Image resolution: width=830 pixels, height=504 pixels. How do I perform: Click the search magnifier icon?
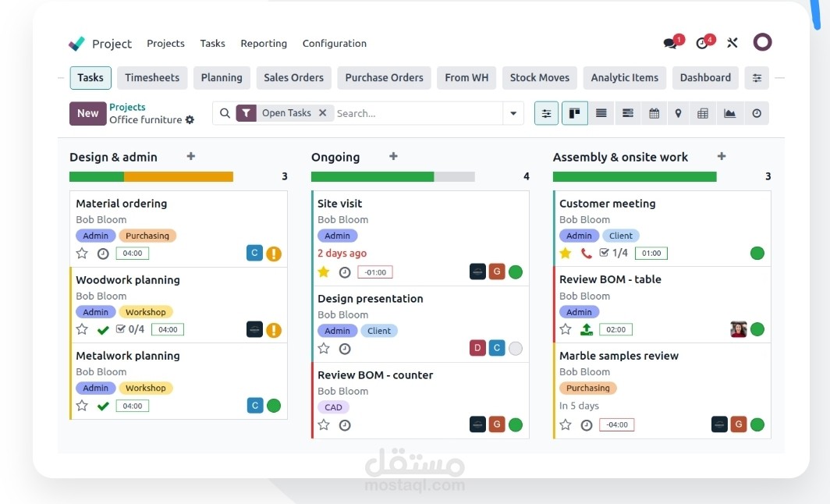coord(225,113)
